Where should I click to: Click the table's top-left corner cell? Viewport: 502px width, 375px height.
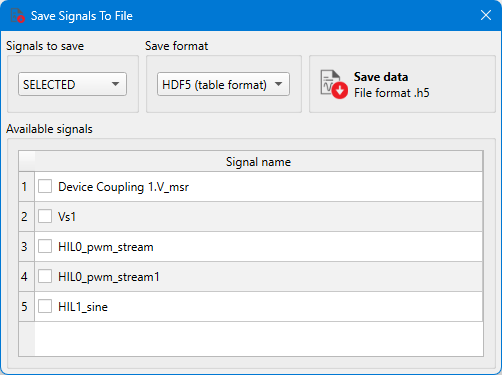click(x=27, y=162)
